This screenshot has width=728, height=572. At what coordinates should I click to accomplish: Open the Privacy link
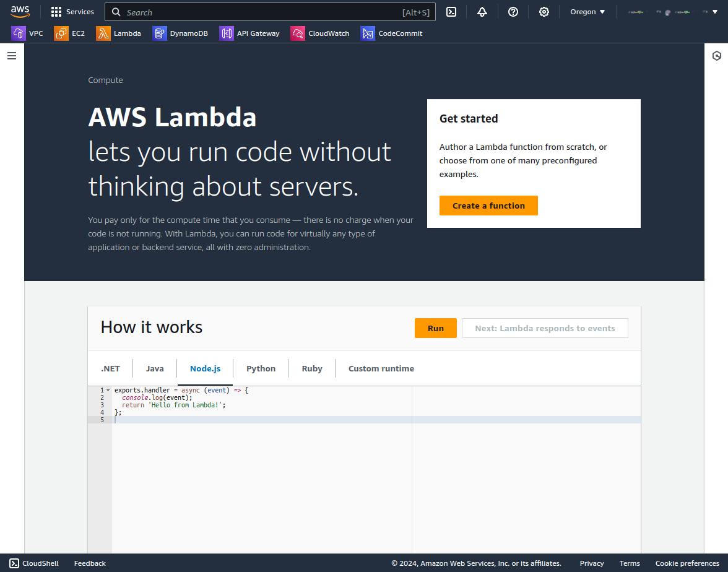pyautogui.click(x=592, y=563)
